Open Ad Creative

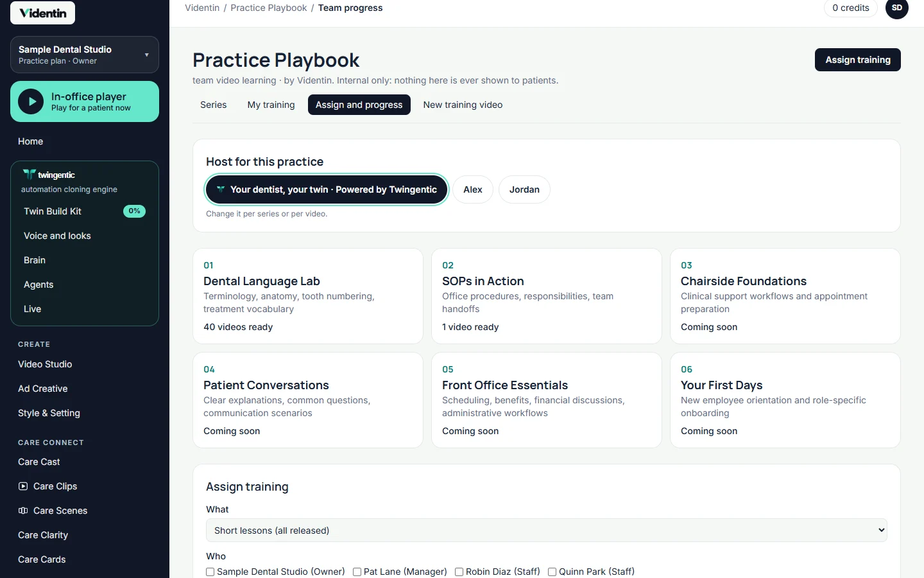pyautogui.click(x=85, y=389)
